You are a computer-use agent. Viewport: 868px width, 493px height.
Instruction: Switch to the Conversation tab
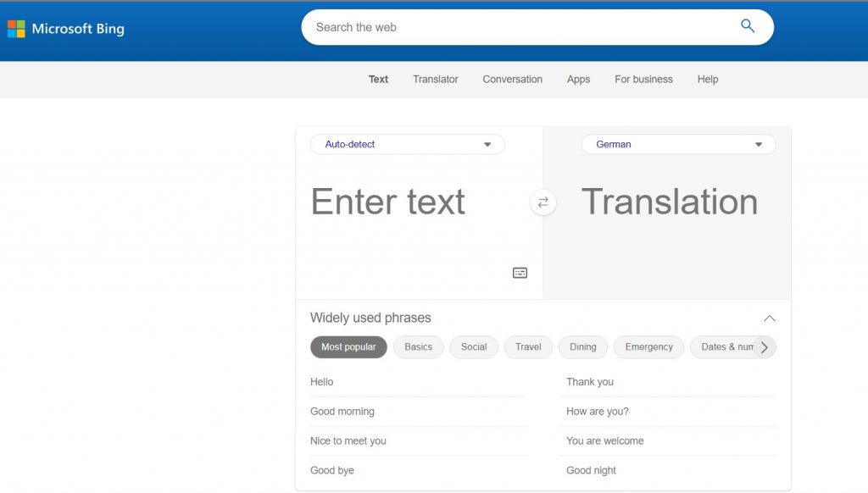point(512,79)
